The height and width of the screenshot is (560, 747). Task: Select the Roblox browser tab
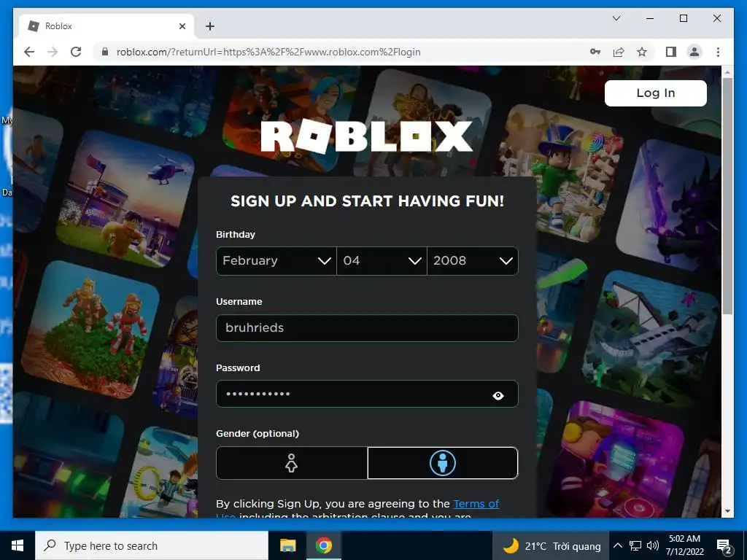107,26
